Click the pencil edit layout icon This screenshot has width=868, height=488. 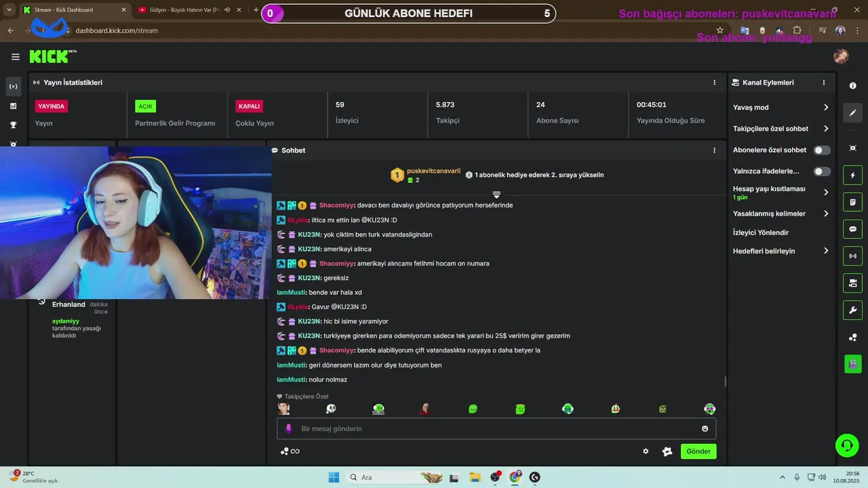(x=853, y=113)
